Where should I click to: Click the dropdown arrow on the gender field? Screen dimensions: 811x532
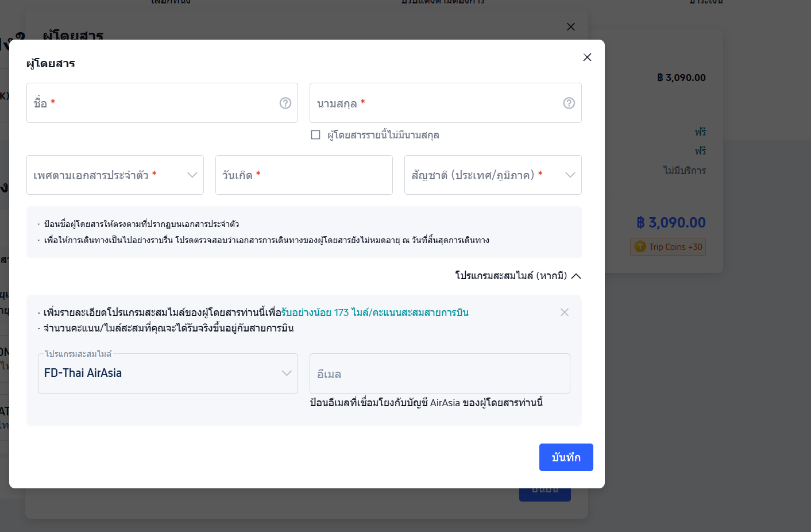click(192, 175)
